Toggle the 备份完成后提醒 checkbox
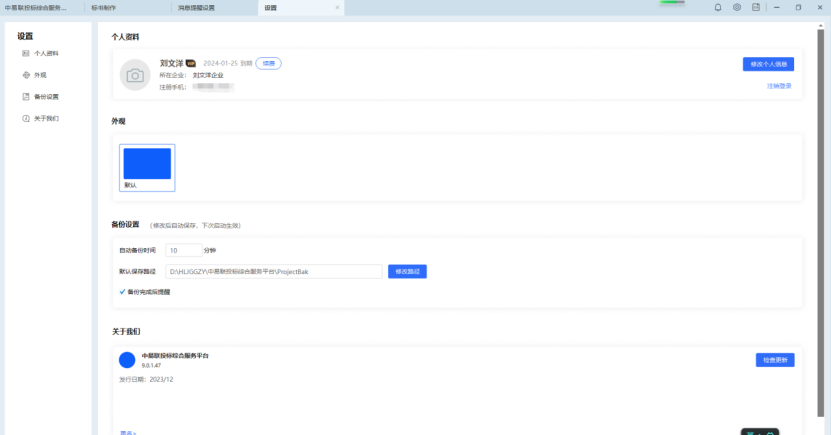The width and height of the screenshot is (831, 435). (x=122, y=292)
